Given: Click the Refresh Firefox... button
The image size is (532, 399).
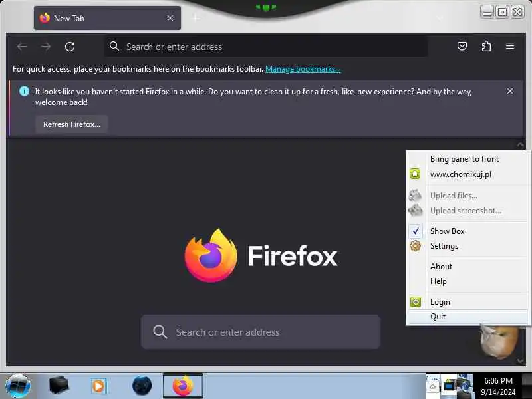Looking at the screenshot, I should 72,124.
